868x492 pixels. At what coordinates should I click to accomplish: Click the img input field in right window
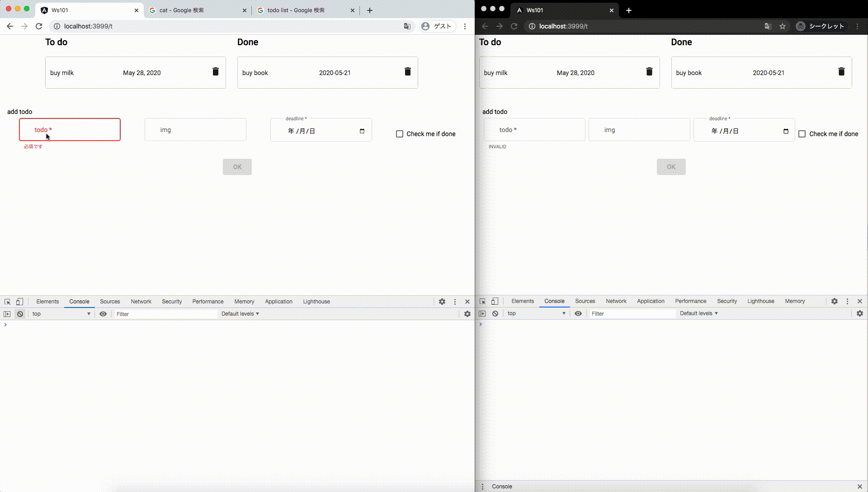coord(639,130)
